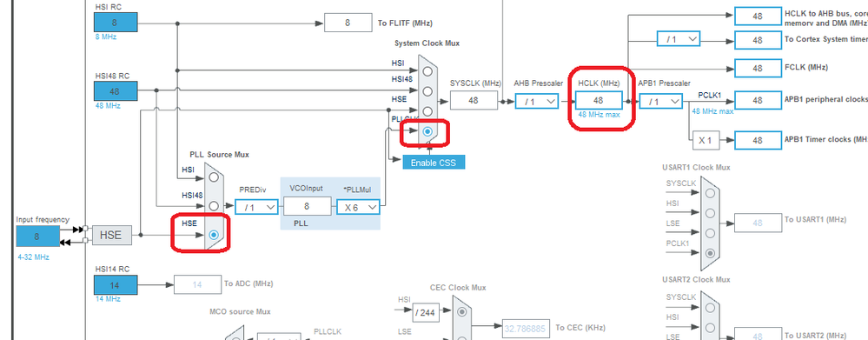Select SYSCLK in USART1 Clock Mux

(710, 193)
